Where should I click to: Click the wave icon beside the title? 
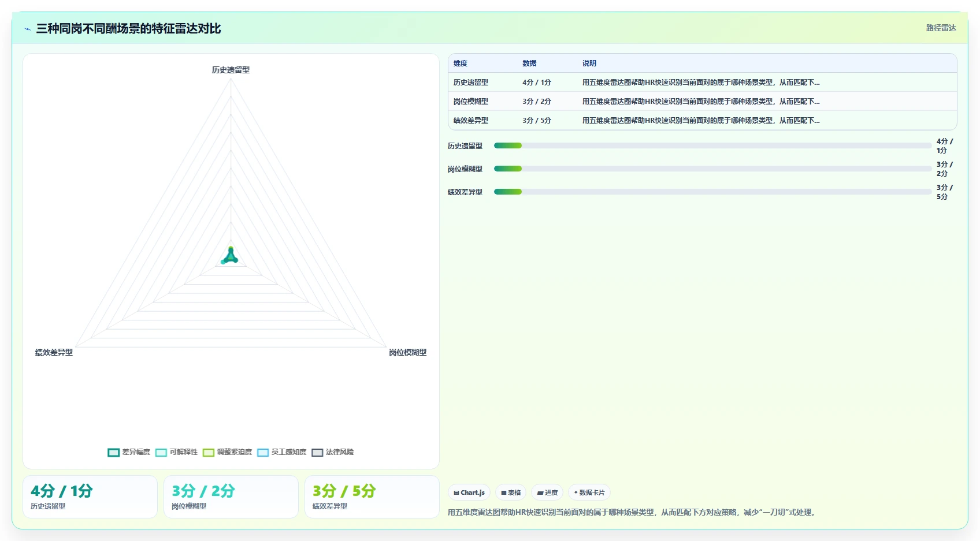click(x=27, y=29)
